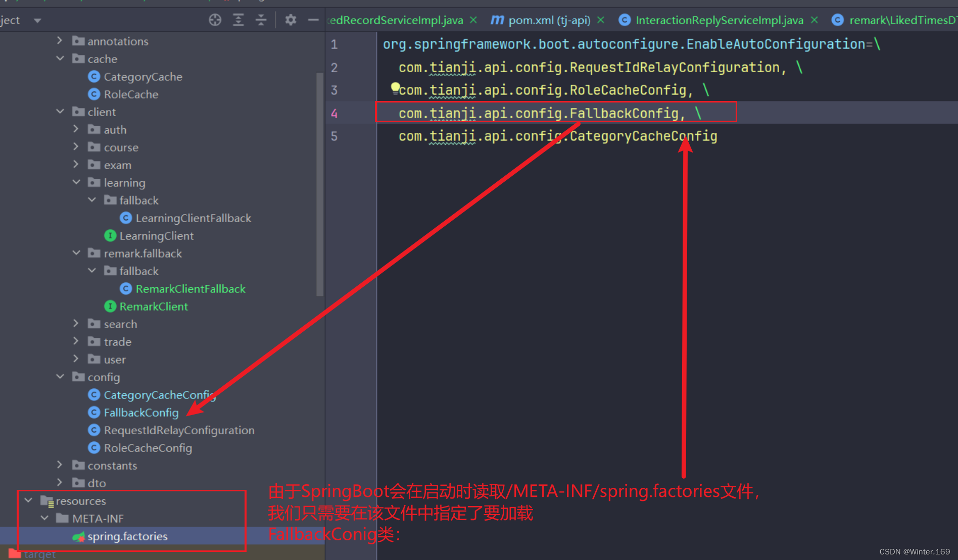Collapse the learning package

[x=76, y=182]
